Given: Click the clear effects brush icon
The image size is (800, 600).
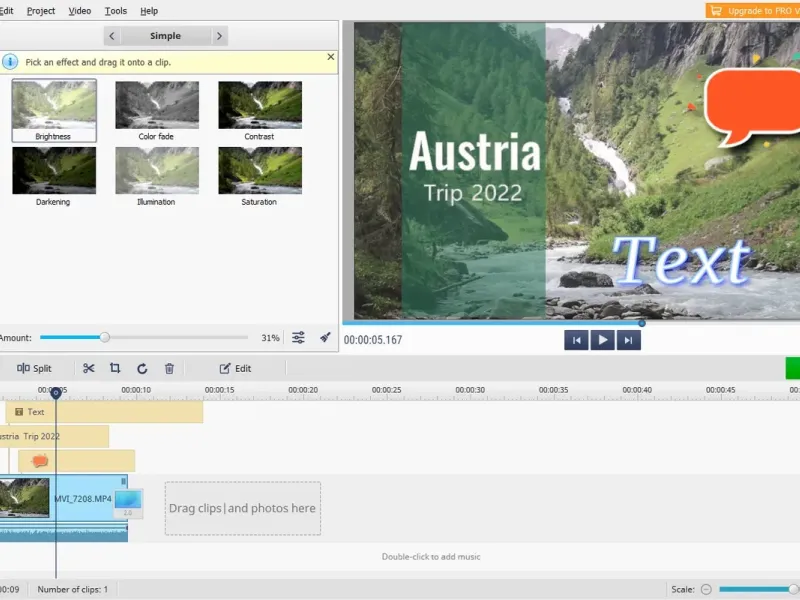Looking at the screenshot, I should click(325, 337).
